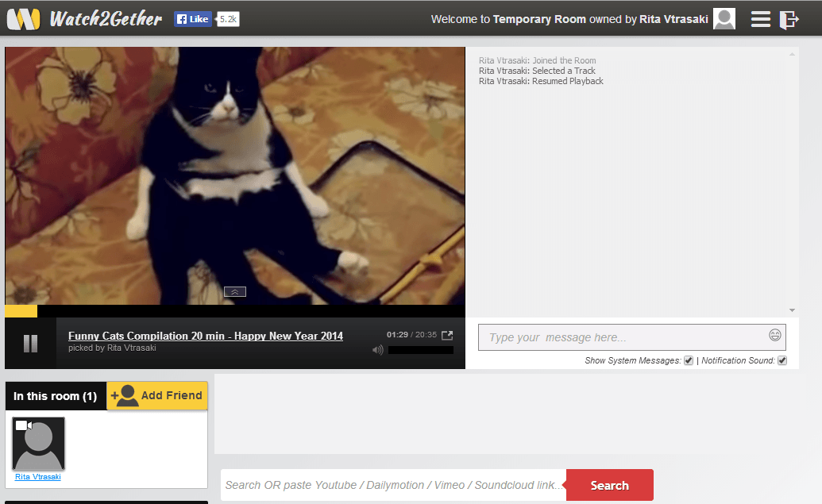Image resolution: width=822 pixels, height=504 pixels.
Task: Click the 'picked by Rita Vtrasaki' text
Action: point(112,348)
